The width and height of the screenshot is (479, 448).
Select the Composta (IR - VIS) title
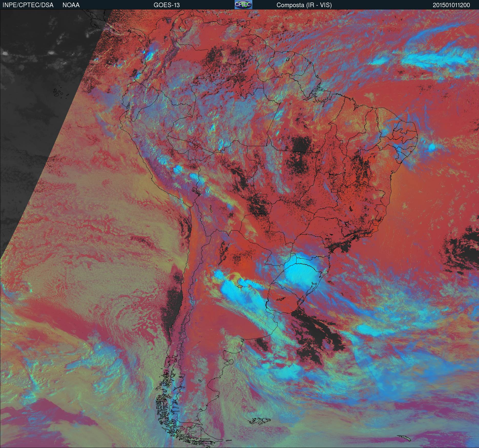coord(304,5)
